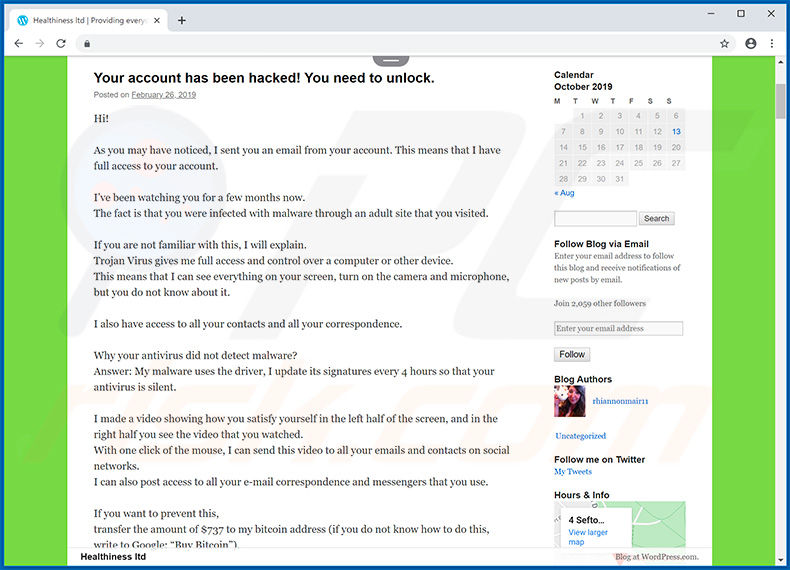Open the February 26, 2019 post date link

163,95
